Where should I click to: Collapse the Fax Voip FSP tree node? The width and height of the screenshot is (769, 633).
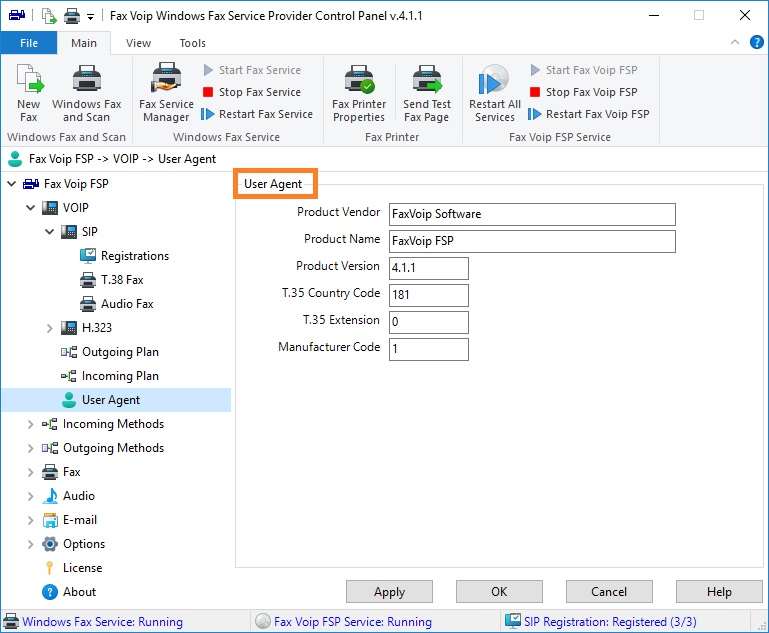tap(12, 184)
